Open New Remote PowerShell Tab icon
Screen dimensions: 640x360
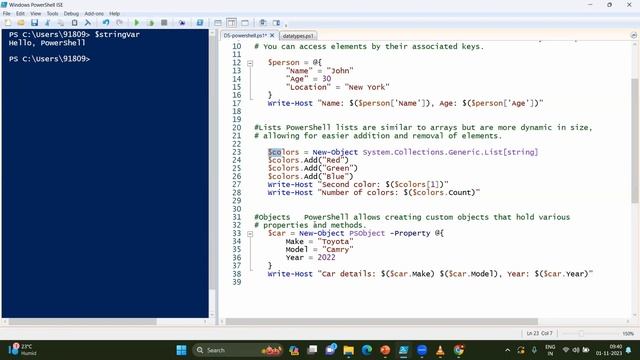(x=182, y=23)
